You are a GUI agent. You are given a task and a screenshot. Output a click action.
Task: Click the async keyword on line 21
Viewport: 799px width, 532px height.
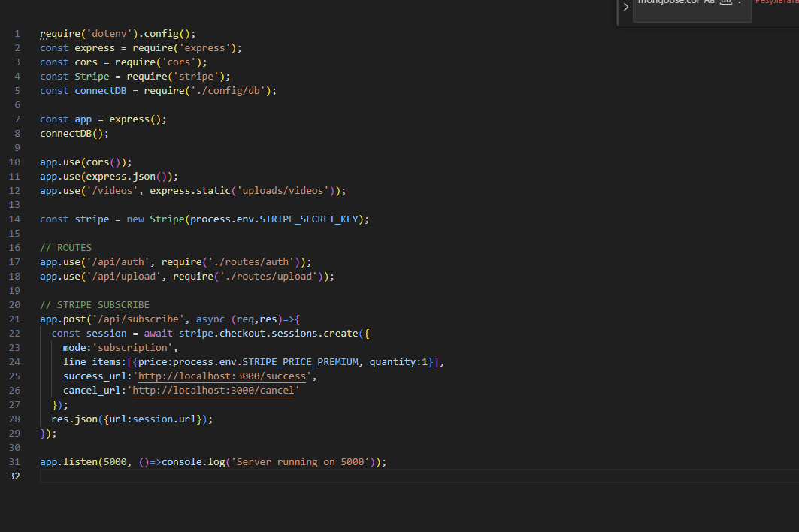point(210,319)
